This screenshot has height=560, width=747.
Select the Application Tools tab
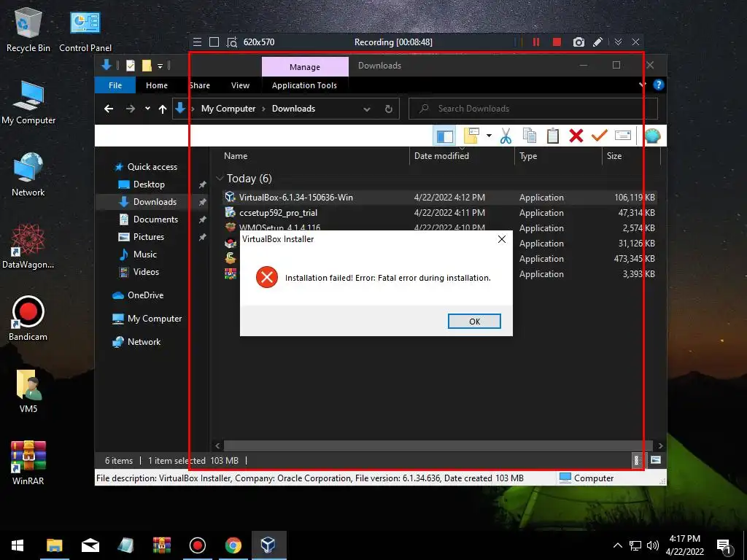pos(304,85)
